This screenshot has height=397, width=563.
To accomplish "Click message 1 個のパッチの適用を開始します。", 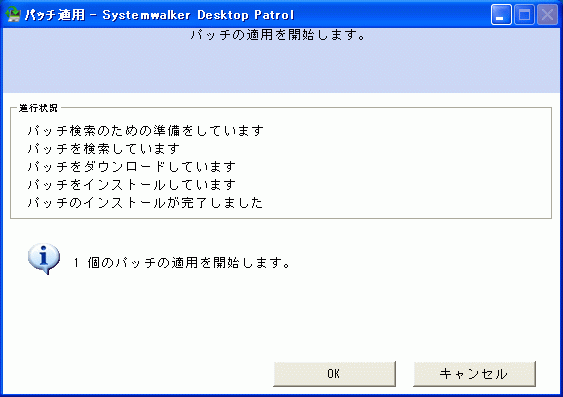I will coord(182,263).
